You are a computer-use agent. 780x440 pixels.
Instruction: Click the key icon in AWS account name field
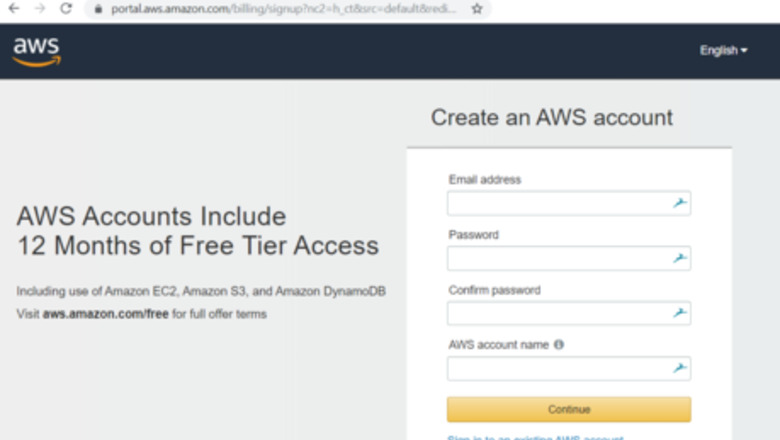tap(680, 369)
